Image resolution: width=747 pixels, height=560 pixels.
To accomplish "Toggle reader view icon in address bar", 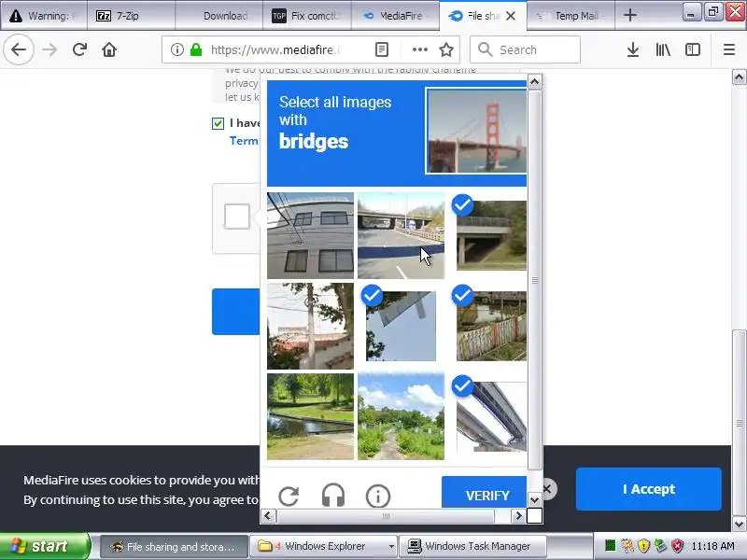I will [x=382, y=49].
